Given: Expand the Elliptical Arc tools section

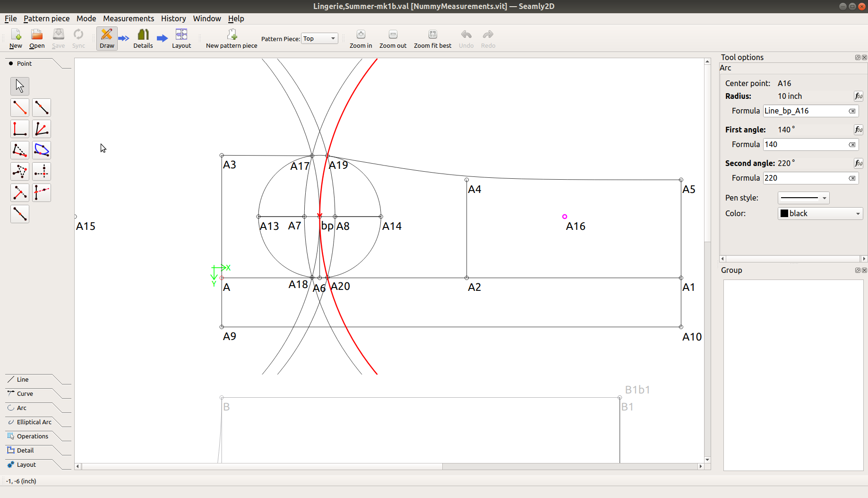Looking at the screenshot, I should (x=34, y=422).
